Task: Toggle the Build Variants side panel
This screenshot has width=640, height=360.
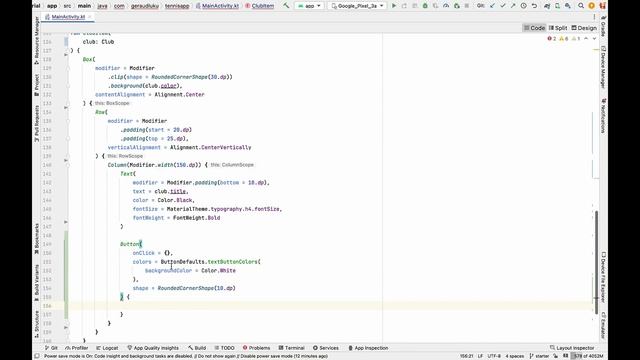Action: (x=37, y=282)
